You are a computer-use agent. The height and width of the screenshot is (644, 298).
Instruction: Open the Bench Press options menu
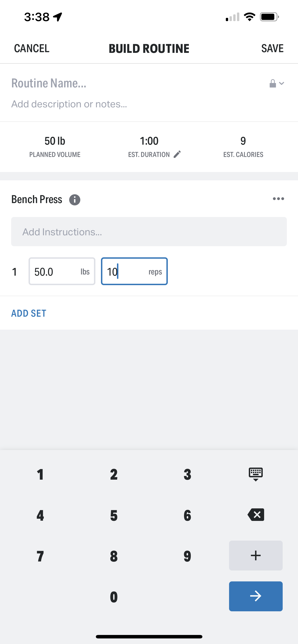click(x=279, y=199)
